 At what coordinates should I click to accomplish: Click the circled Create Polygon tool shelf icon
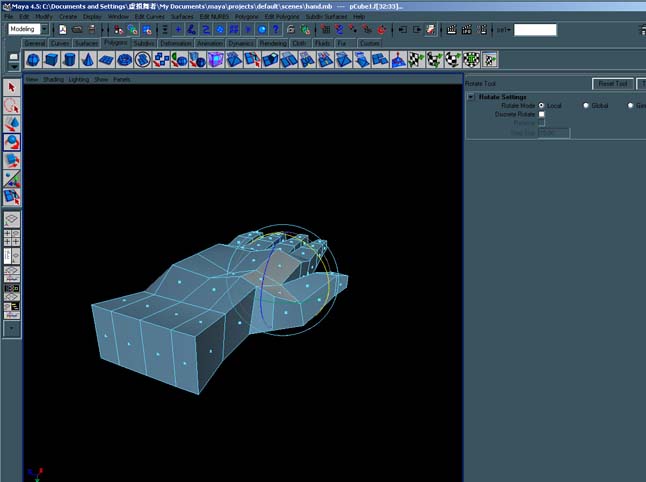point(143,60)
